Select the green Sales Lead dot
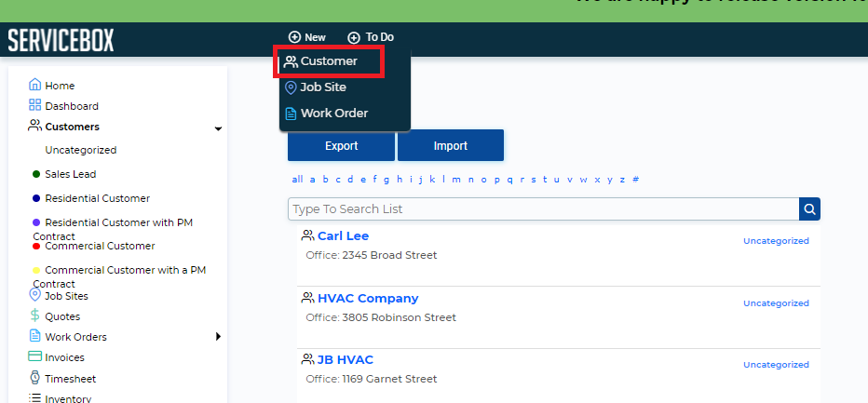The image size is (868, 403). click(36, 174)
